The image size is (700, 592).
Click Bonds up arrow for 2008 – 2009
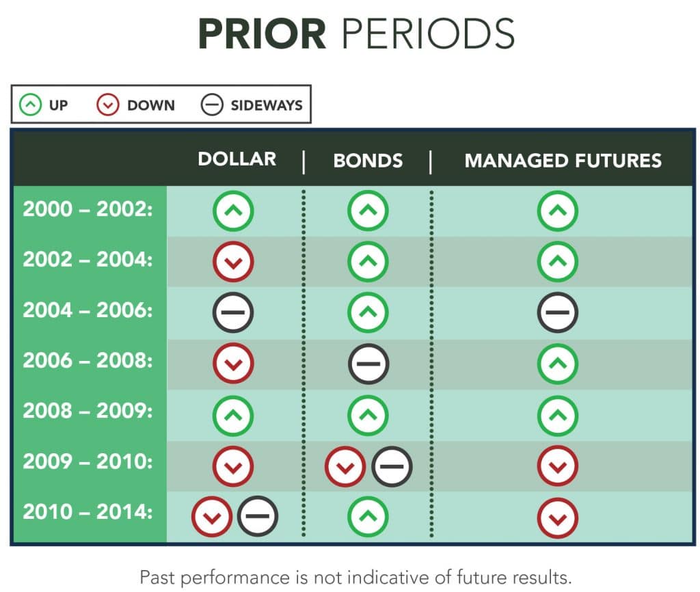[368, 415]
